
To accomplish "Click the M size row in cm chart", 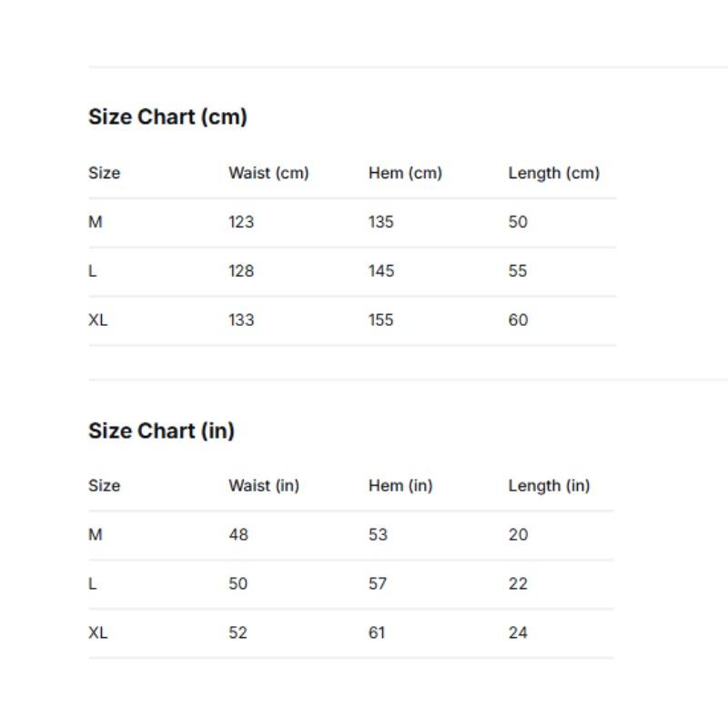I will click(352, 222).
